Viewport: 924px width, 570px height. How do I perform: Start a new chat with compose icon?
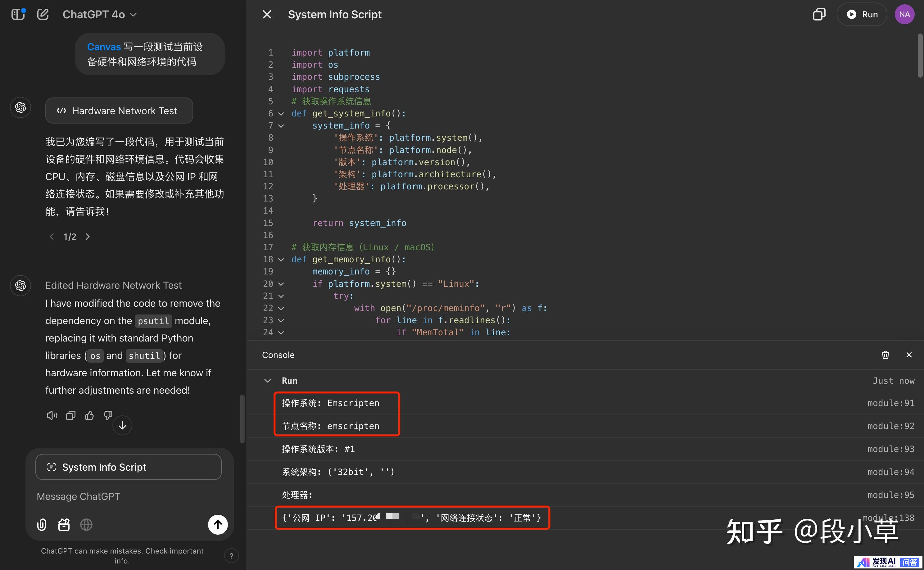43,14
